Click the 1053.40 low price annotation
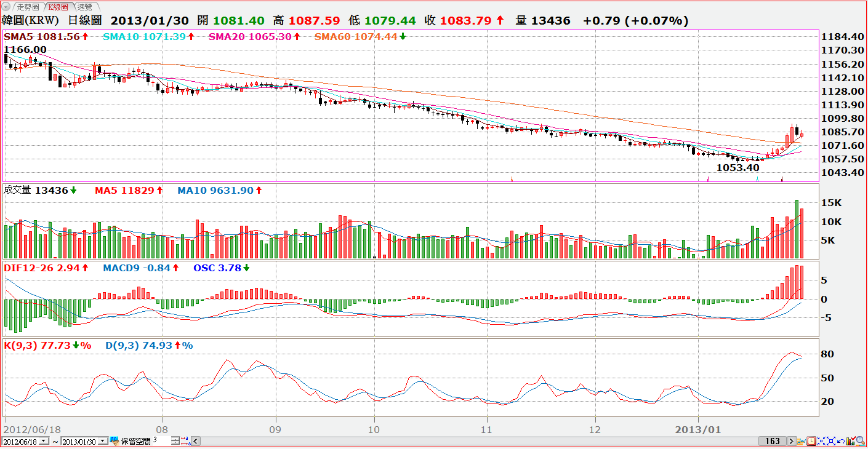Viewport: 868px width, 449px height. pyautogui.click(x=738, y=167)
